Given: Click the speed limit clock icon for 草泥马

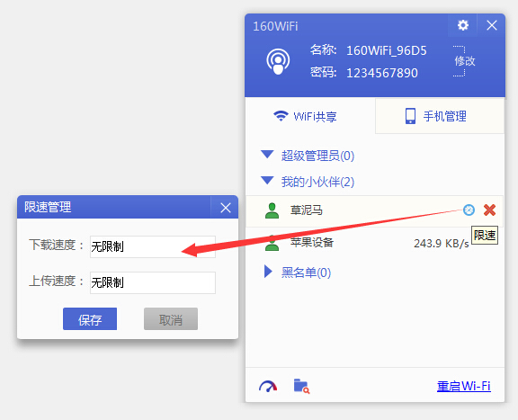Looking at the screenshot, I should tap(469, 210).
